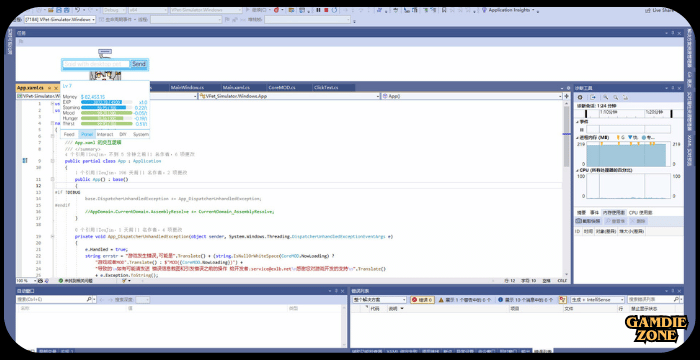Image resolution: width=700 pixels, height=360 pixels.
Task: Close the tasks panel with its X
Action: (679, 33)
